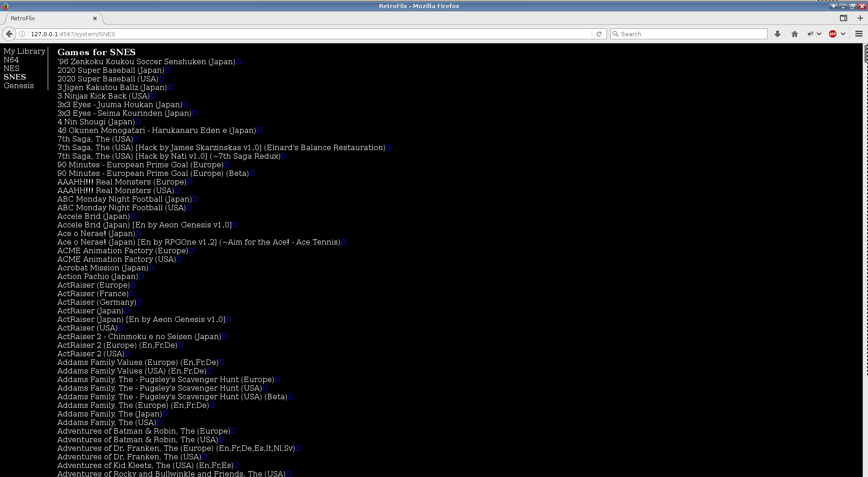This screenshot has width=868, height=477.
Task: Open Addams Family Values (Europe) title
Action: [x=138, y=362]
